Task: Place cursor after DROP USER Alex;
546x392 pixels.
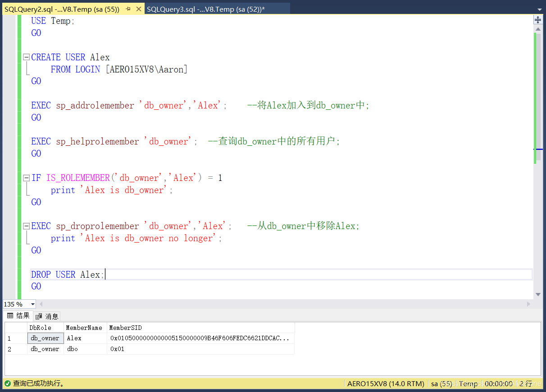Action: (x=105, y=275)
